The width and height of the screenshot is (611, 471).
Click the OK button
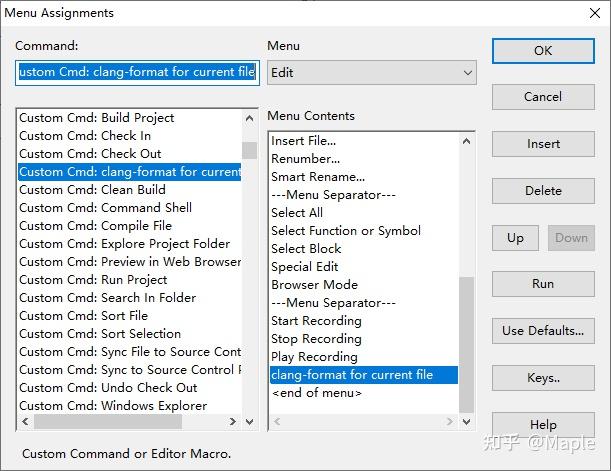click(543, 51)
